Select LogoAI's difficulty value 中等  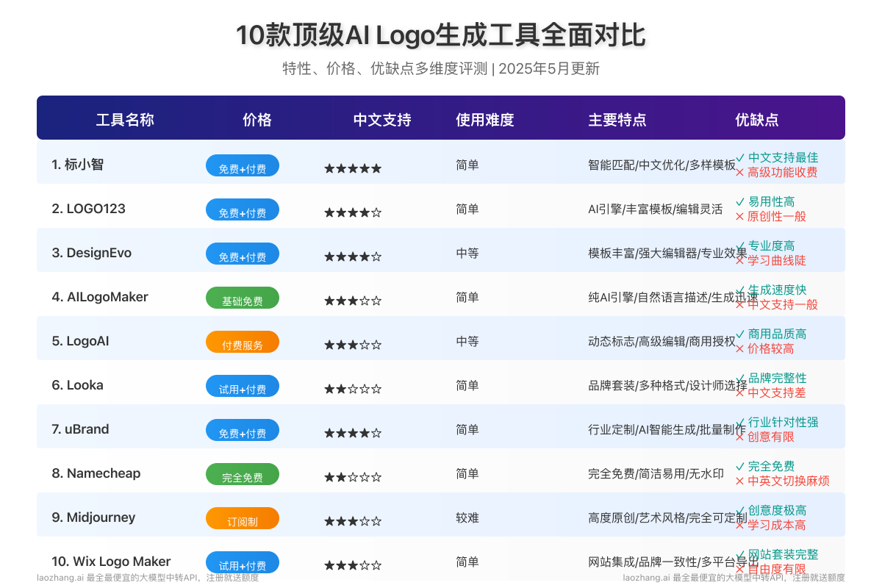[467, 341]
